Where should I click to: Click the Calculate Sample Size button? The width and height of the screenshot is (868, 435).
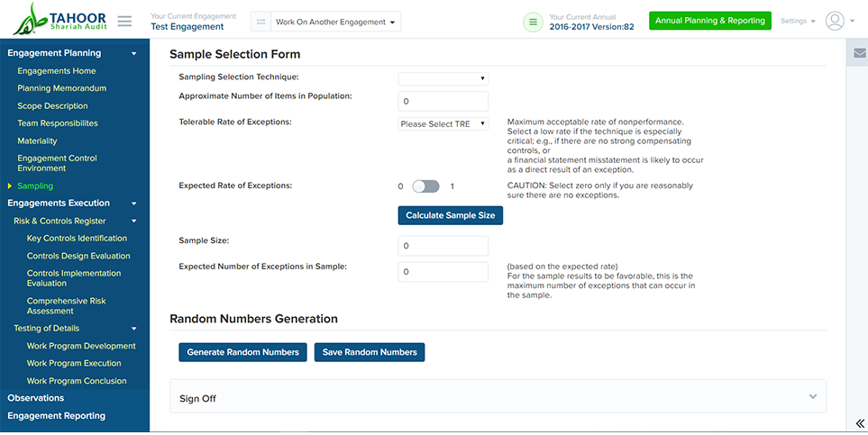pos(450,215)
